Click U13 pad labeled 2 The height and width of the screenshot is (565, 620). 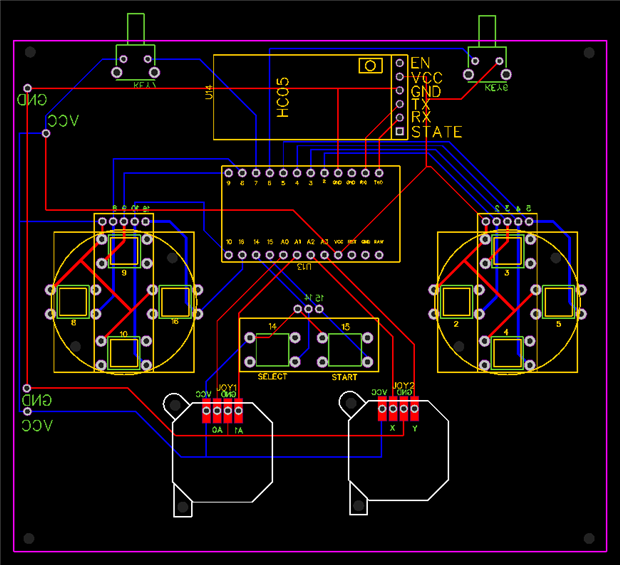[324, 173]
